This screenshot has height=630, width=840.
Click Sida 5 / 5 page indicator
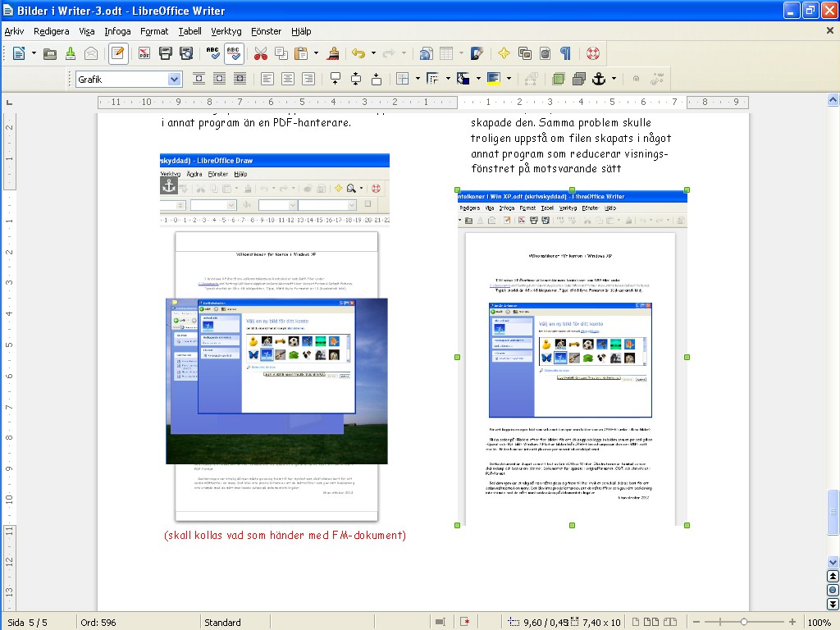pyautogui.click(x=27, y=623)
